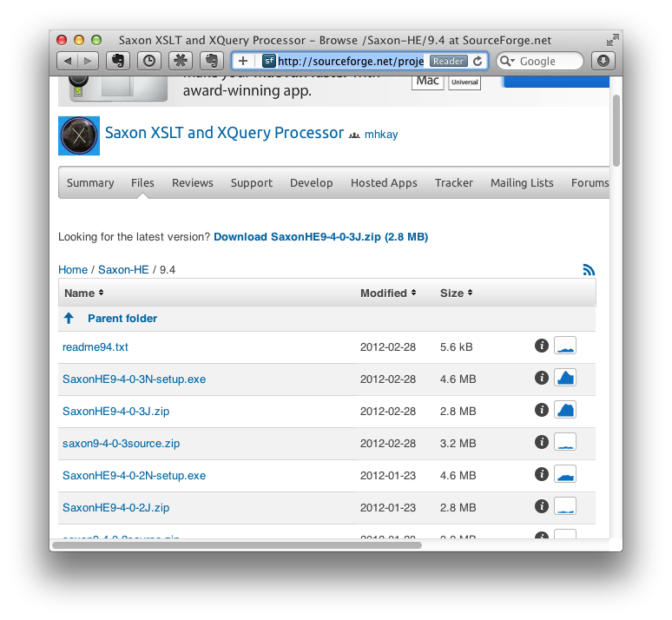Open the Support tab

[x=252, y=182]
